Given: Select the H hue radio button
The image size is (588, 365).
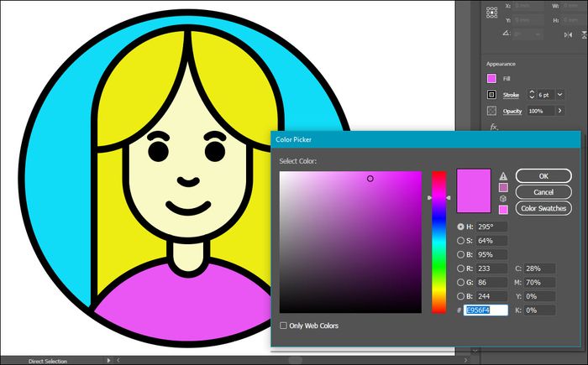Looking at the screenshot, I should (x=460, y=227).
